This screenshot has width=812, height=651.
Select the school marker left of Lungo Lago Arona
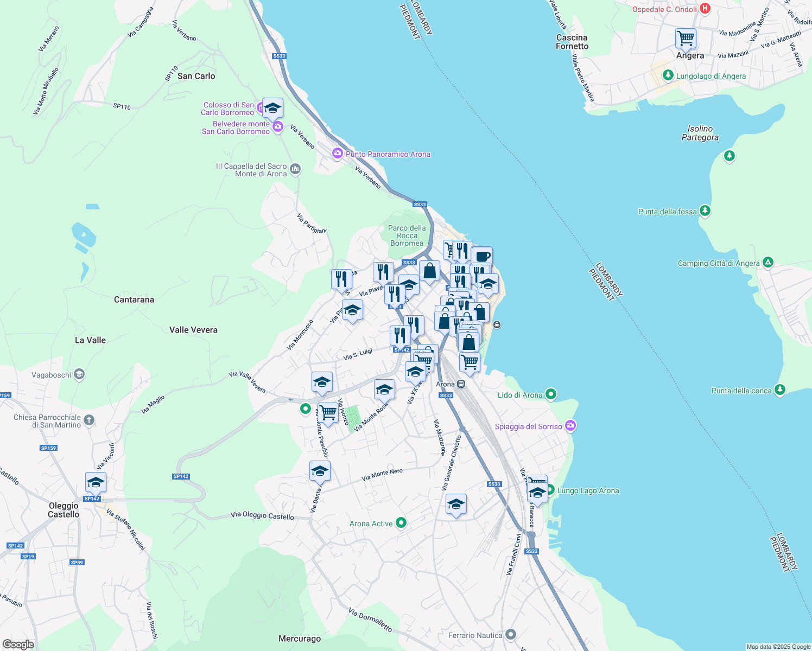pyautogui.click(x=537, y=494)
